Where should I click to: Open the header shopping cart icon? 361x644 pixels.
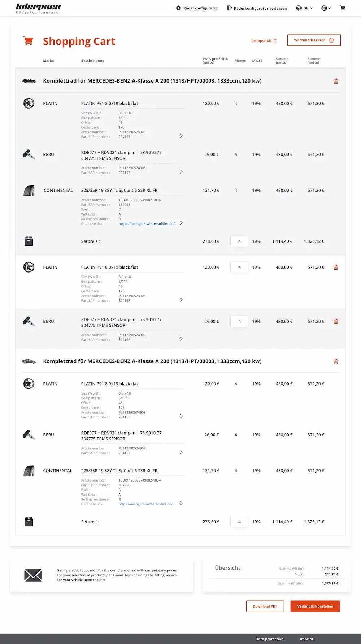pyautogui.click(x=343, y=8)
